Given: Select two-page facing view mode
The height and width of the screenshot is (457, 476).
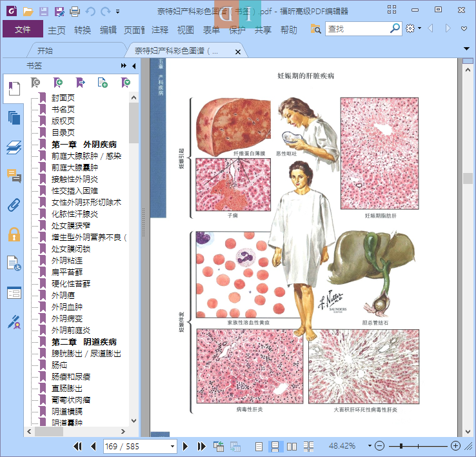Looking at the screenshot, I should (x=292, y=447).
